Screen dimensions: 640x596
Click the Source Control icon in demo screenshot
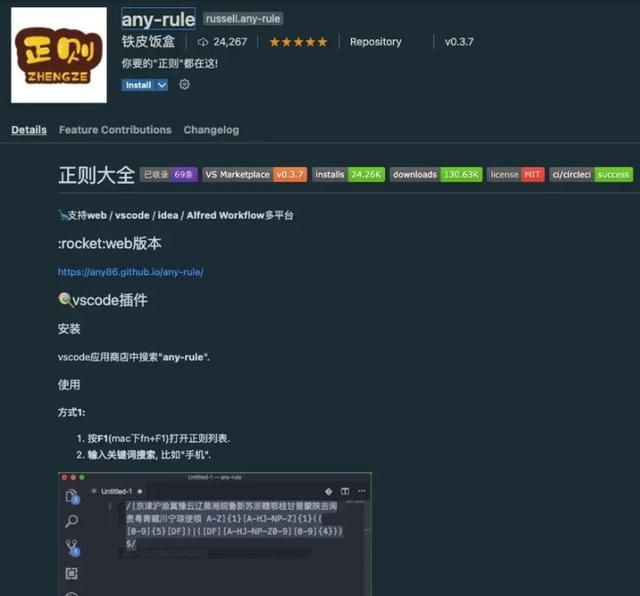coord(72,548)
